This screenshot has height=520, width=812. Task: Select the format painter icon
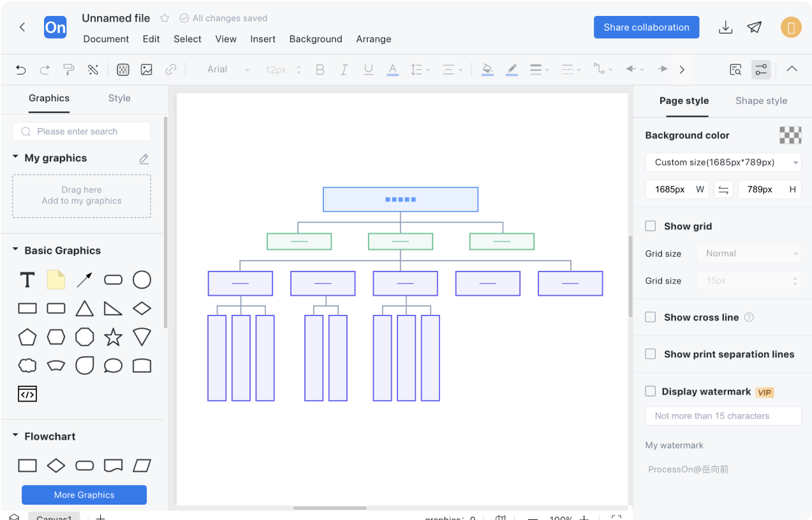point(69,69)
